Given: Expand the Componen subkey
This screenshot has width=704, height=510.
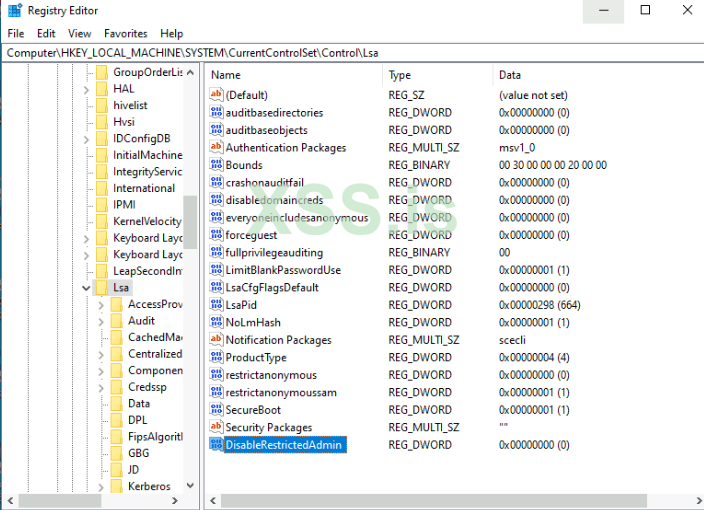Looking at the screenshot, I should click(x=101, y=372).
